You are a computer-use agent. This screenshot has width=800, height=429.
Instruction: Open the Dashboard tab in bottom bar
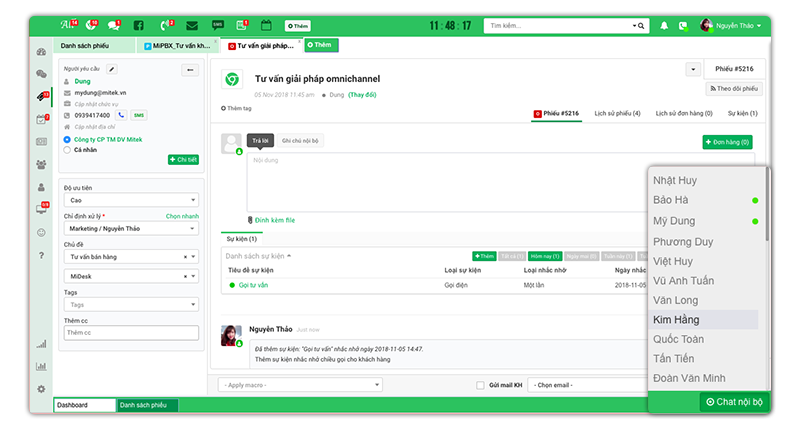[85, 405]
